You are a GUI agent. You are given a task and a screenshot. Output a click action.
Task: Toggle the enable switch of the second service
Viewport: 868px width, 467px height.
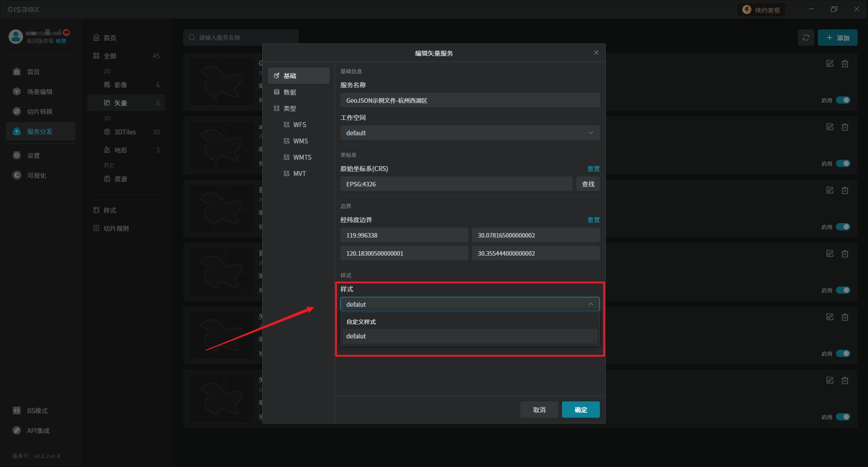(x=843, y=163)
